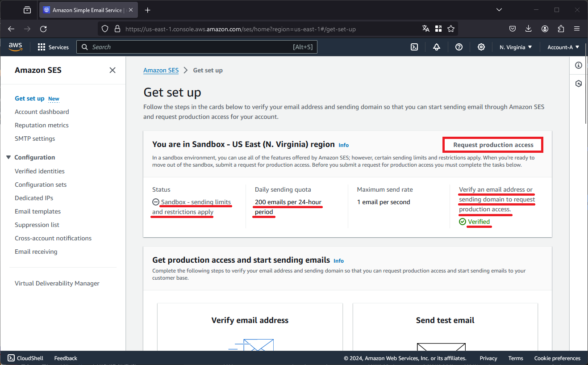Open Cookie preferences in footer
Image resolution: width=588 pixels, height=365 pixels.
[x=557, y=358]
